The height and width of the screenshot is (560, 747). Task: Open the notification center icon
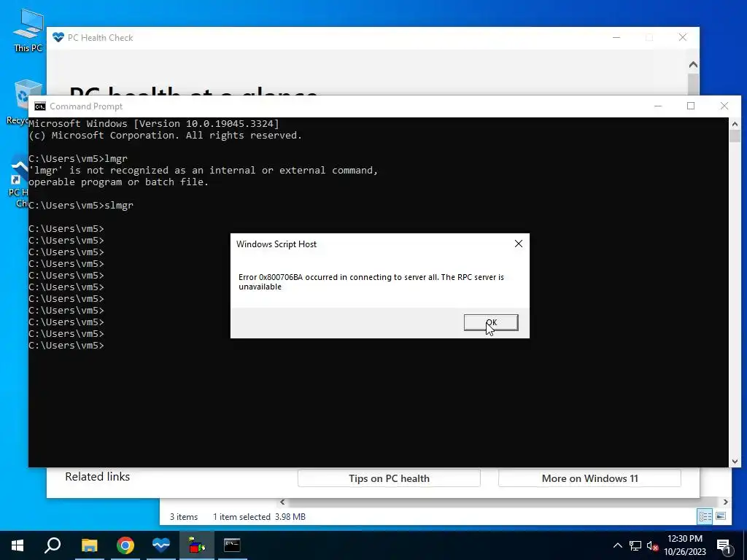click(x=724, y=545)
